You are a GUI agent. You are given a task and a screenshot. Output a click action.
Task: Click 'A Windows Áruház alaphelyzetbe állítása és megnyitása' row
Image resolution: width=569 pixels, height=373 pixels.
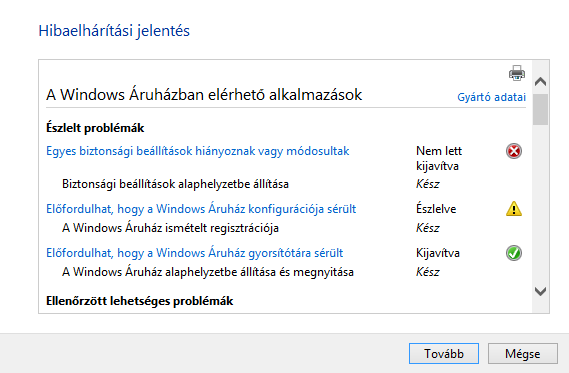click(208, 272)
